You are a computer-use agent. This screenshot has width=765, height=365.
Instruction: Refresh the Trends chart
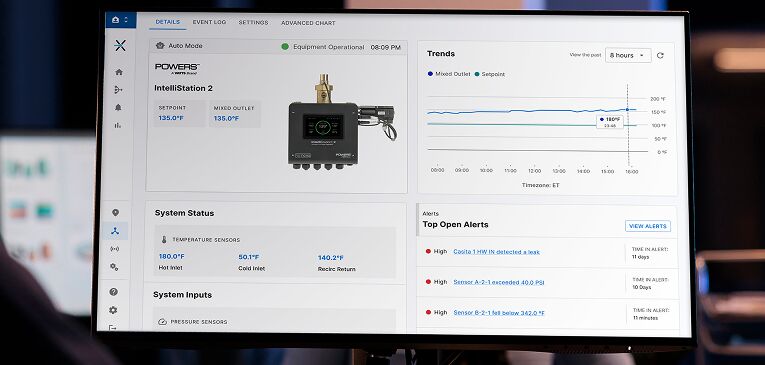point(660,56)
